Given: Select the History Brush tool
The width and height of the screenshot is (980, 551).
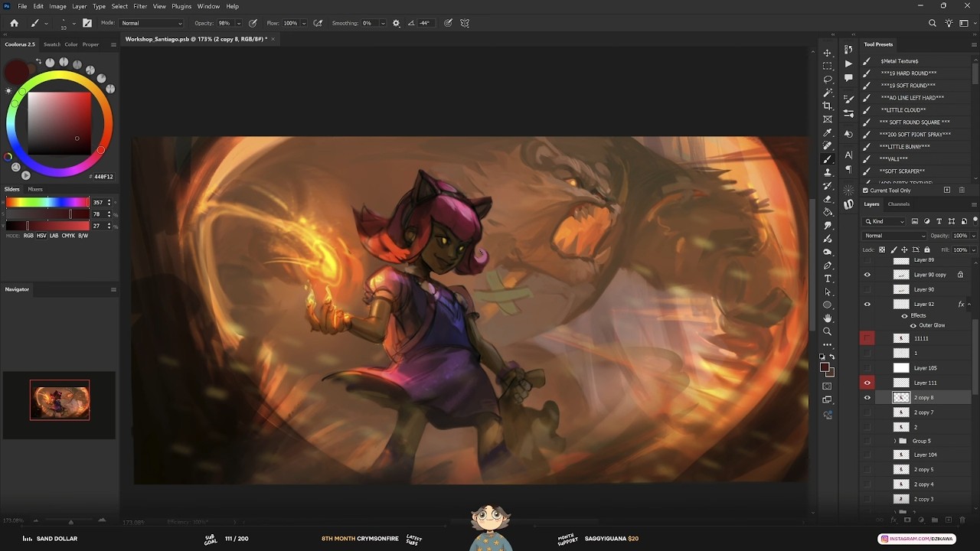Looking at the screenshot, I should coord(827,185).
